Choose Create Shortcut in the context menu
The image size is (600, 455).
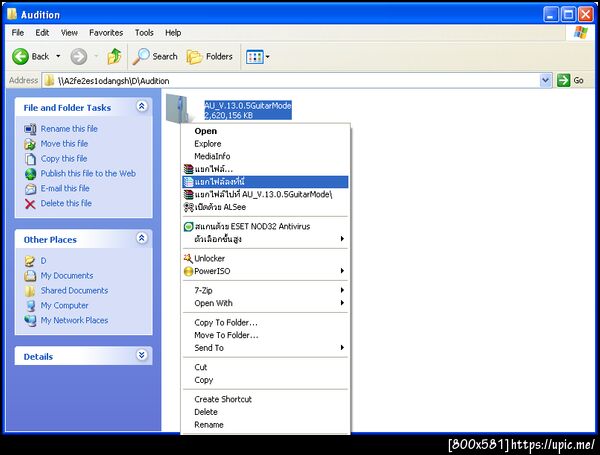[266, 400]
